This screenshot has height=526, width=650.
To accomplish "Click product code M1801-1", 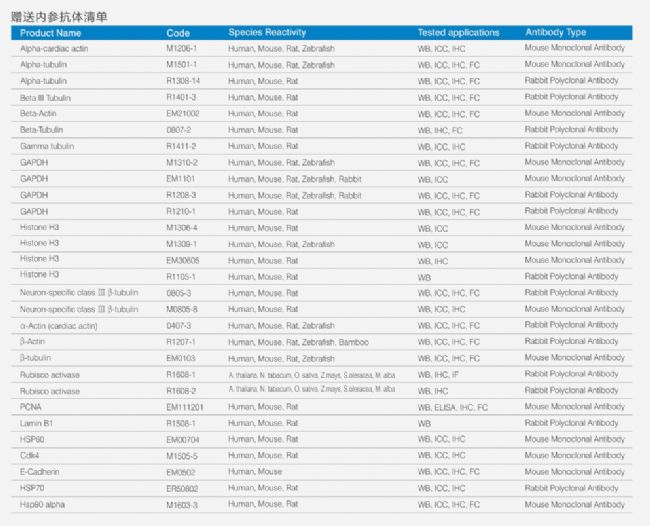I will pyautogui.click(x=182, y=65).
